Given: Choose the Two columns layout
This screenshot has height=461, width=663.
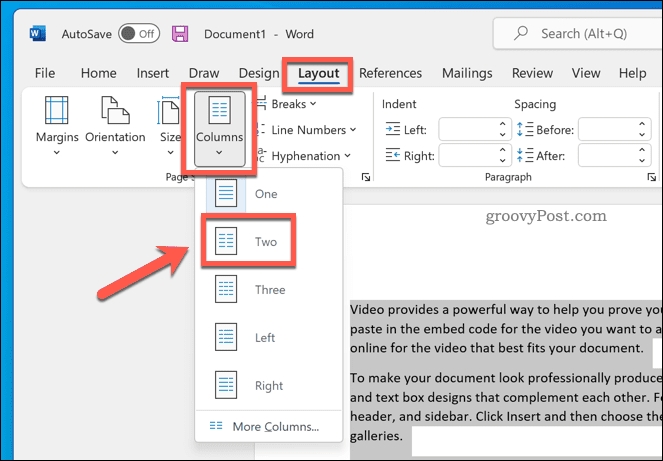Looking at the screenshot, I should [x=246, y=241].
